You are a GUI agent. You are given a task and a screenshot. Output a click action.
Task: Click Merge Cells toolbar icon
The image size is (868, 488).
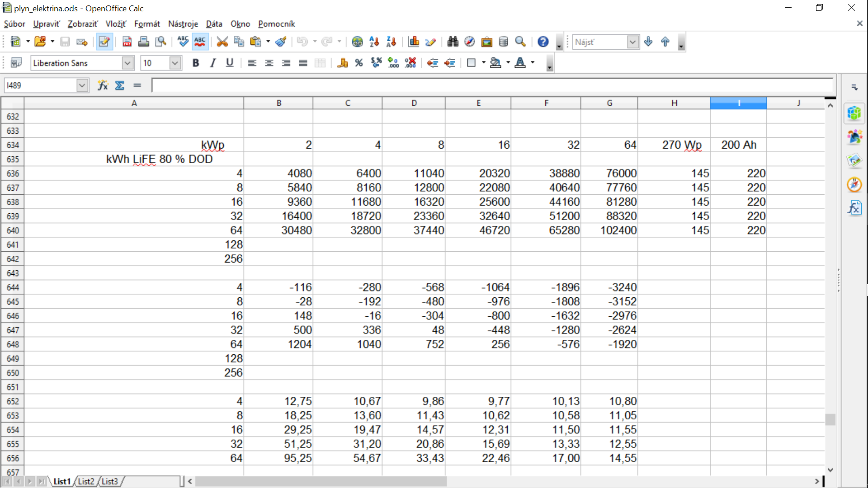pyautogui.click(x=320, y=63)
